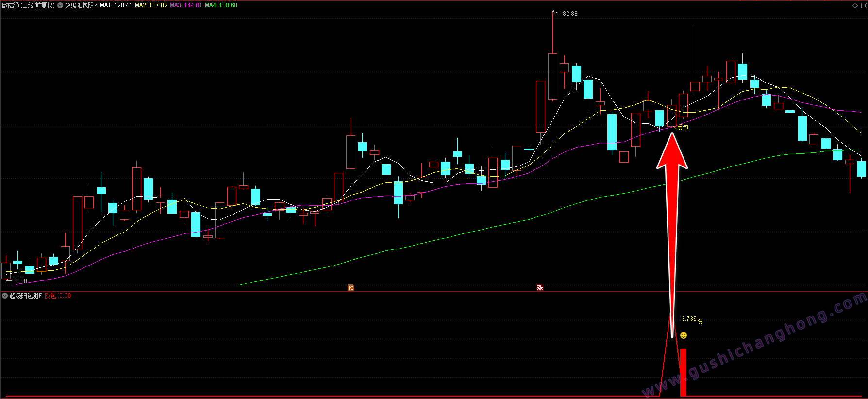Select the stock title 欧陆通(日线 前复权)
The height and width of the screenshot is (399, 868).
point(29,6)
